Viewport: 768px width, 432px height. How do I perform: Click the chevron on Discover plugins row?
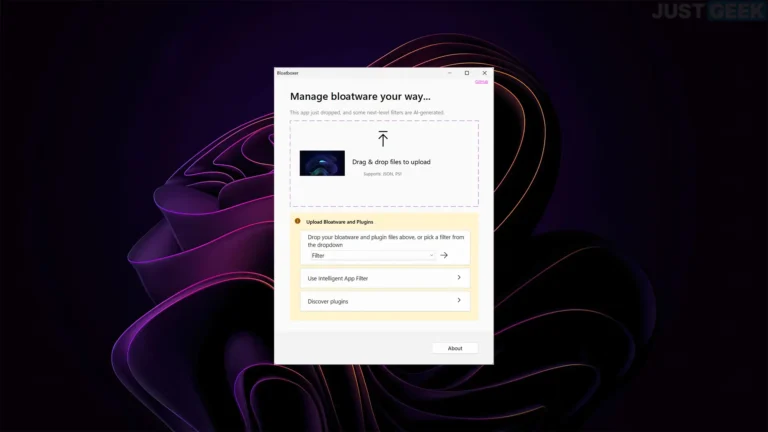click(458, 300)
